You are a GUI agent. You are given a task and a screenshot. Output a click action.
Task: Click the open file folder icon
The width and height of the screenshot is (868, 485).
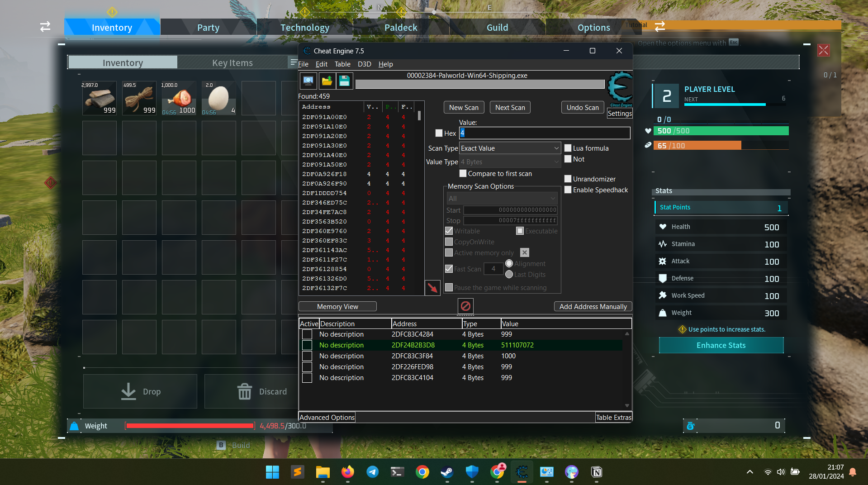click(x=327, y=81)
